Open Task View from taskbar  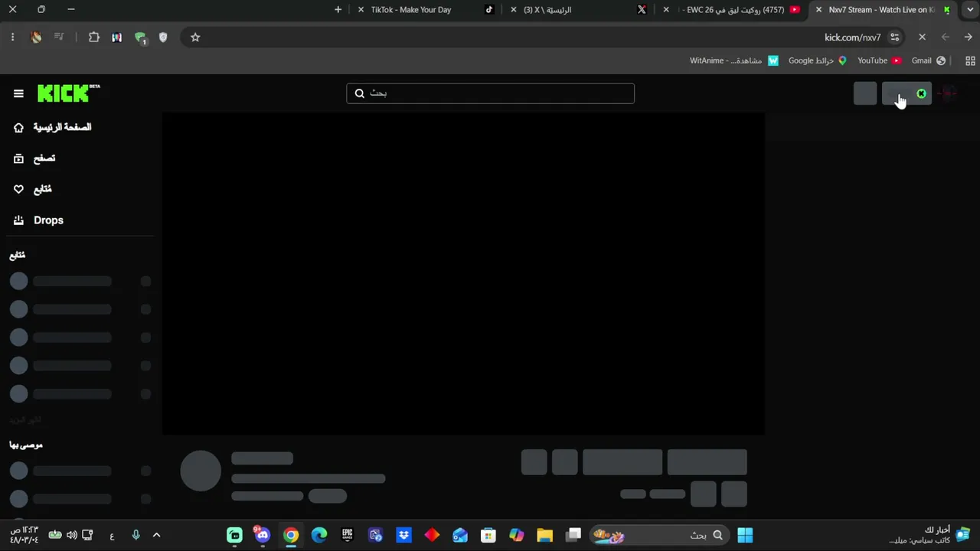pos(573,535)
